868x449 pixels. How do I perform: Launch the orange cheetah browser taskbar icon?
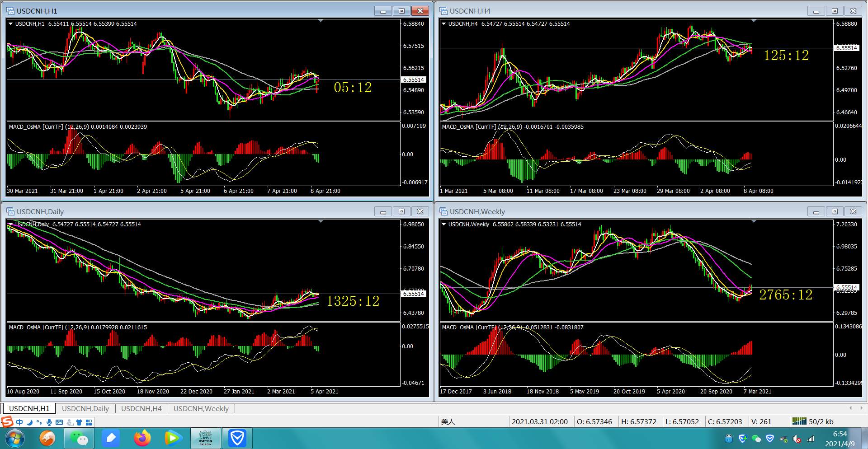47,438
